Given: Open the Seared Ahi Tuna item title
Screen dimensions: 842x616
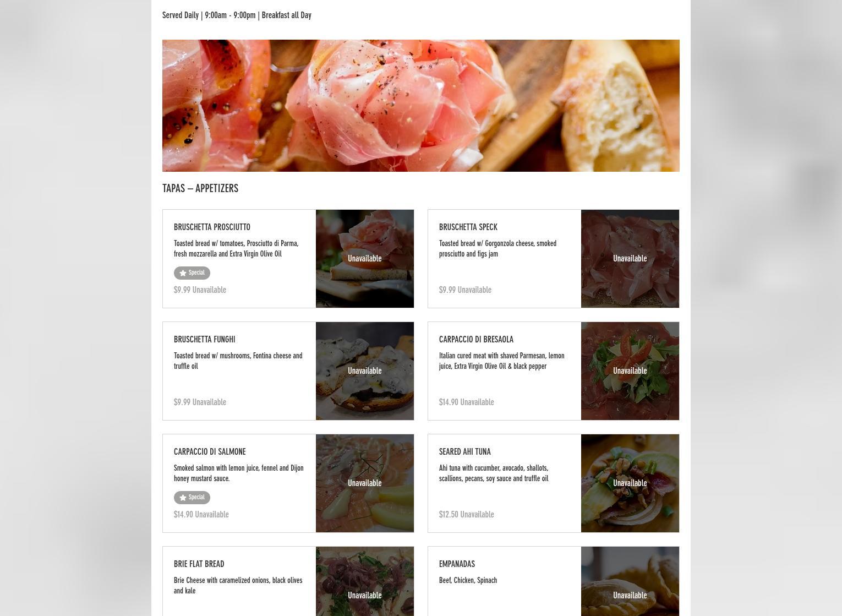Looking at the screenshot, I should 465,452.
